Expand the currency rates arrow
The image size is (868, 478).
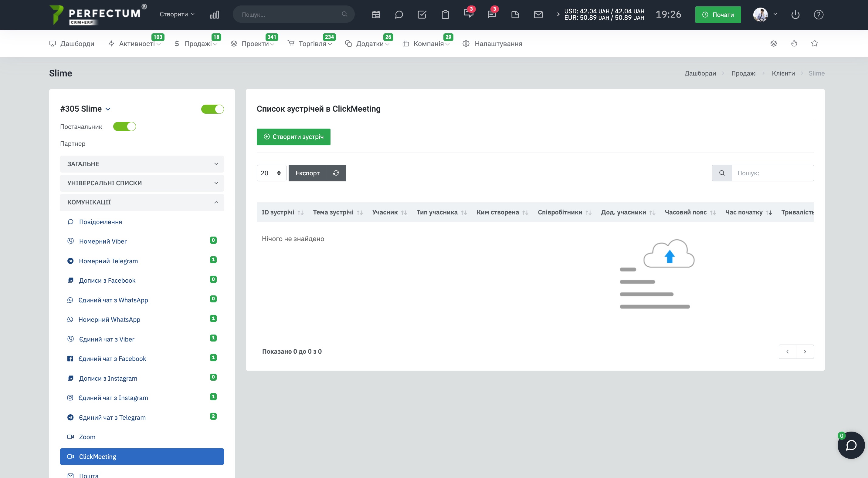point(558,14)
